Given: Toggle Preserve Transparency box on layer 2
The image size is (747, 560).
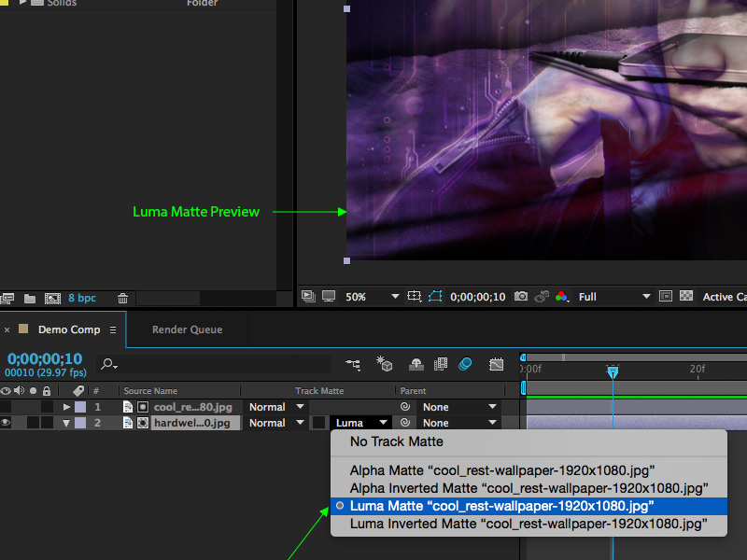Looking at the screenshot, I should pos(318,423).
